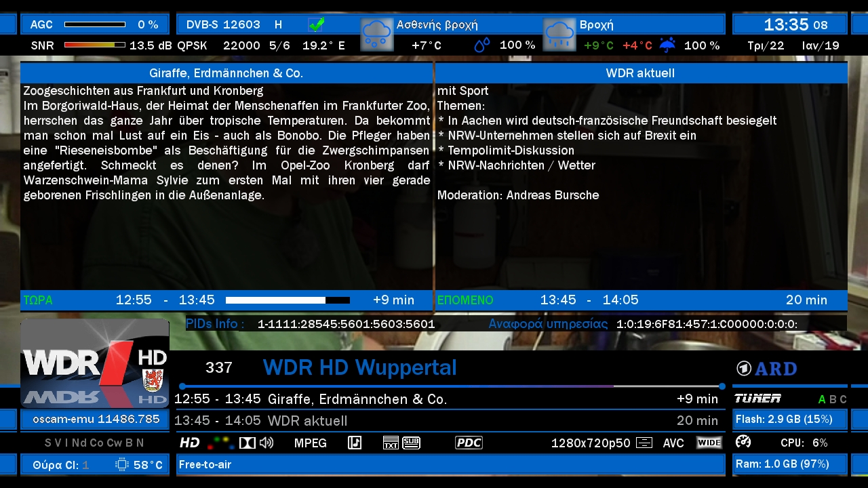Click the 22000 symbol rate value
Viewport: 868px width, 488px height.
pos(241,45)
